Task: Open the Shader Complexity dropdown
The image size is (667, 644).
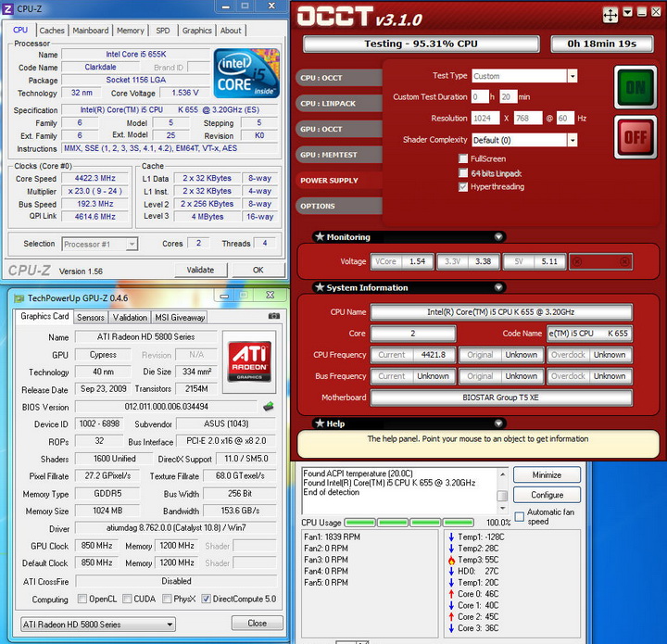Action: (573, 140)
